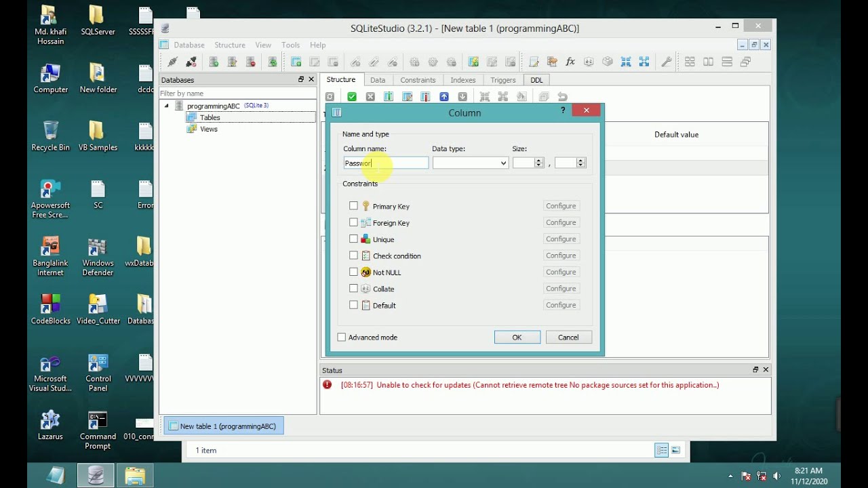
Task: Click the Tile windows toolbar icon
Action: [690, 62]
